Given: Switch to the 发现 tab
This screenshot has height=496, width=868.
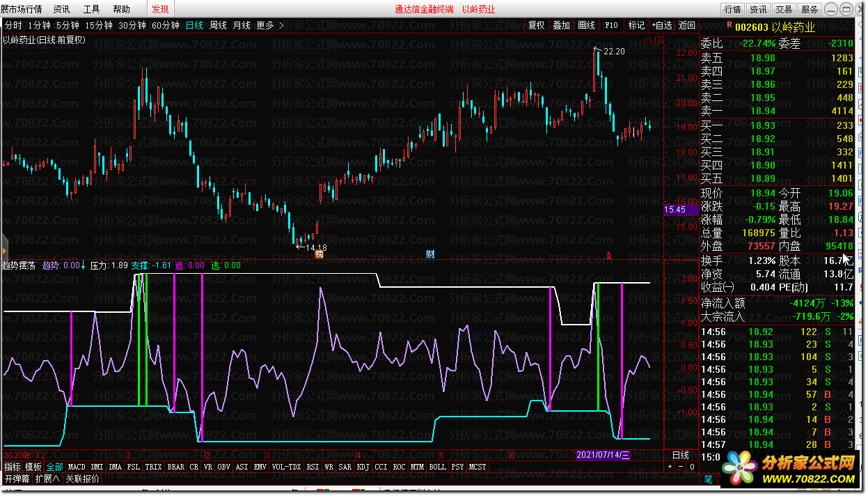Looking at the screenshot, I should 160,9.
